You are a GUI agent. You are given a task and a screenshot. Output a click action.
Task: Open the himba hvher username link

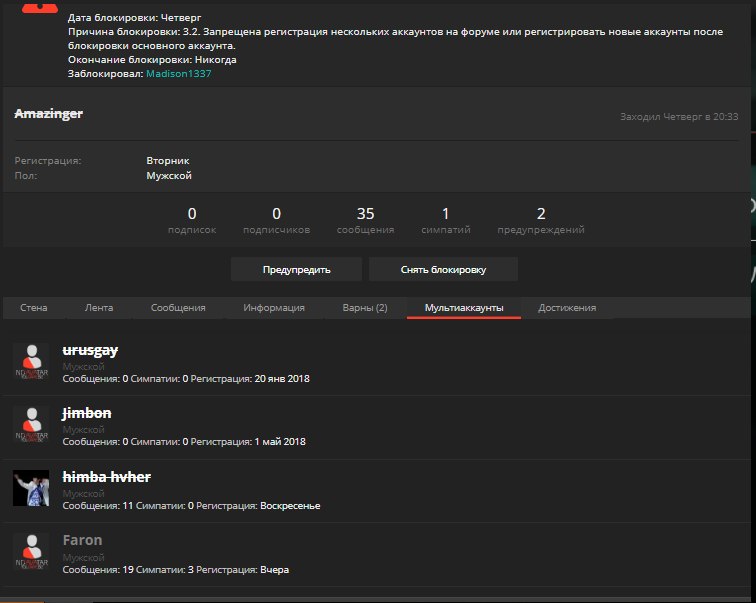(106, 477)
